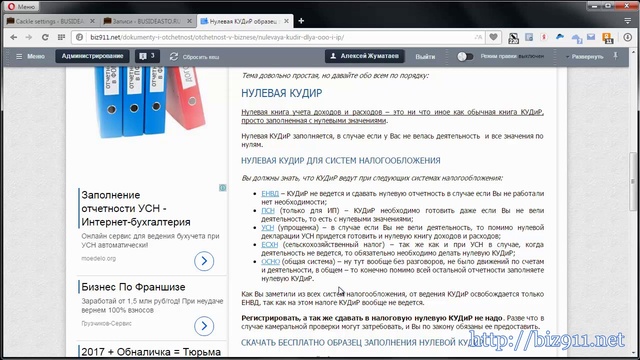Click the folders binder image

point(149,103)
